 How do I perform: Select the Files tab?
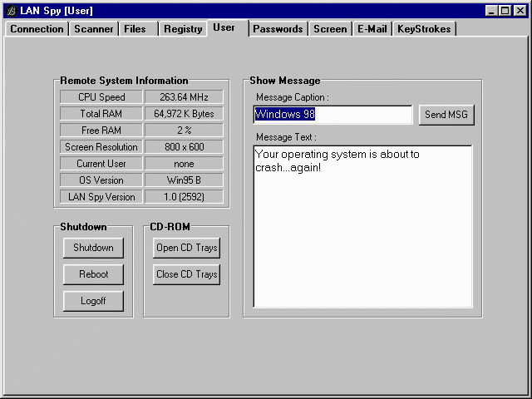tap(135, 29)
